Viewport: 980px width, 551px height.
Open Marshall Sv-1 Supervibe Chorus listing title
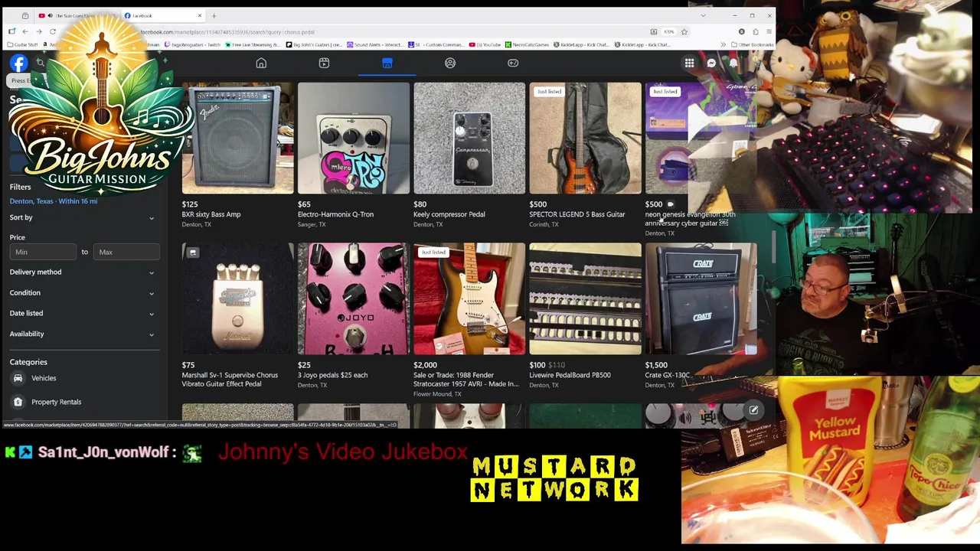click(230, 380)
